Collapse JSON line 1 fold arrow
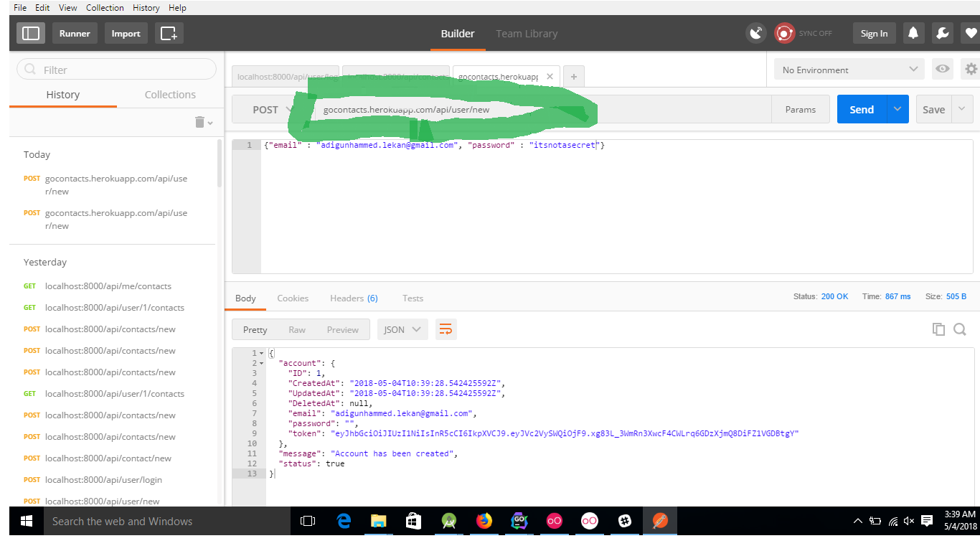Viewport: 980px width, 551px height. (262, 353)
